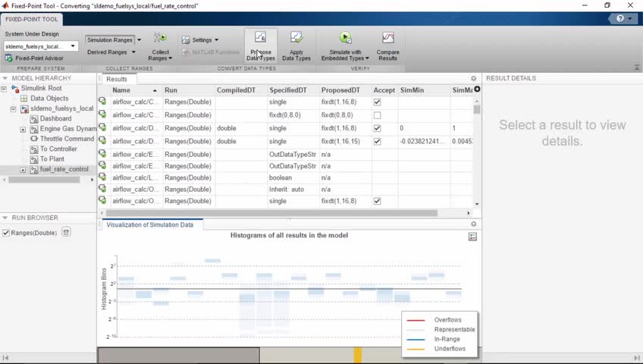Click the Simulink Root node
This screenshot has height=364, width=643.
tap(41, 88)
